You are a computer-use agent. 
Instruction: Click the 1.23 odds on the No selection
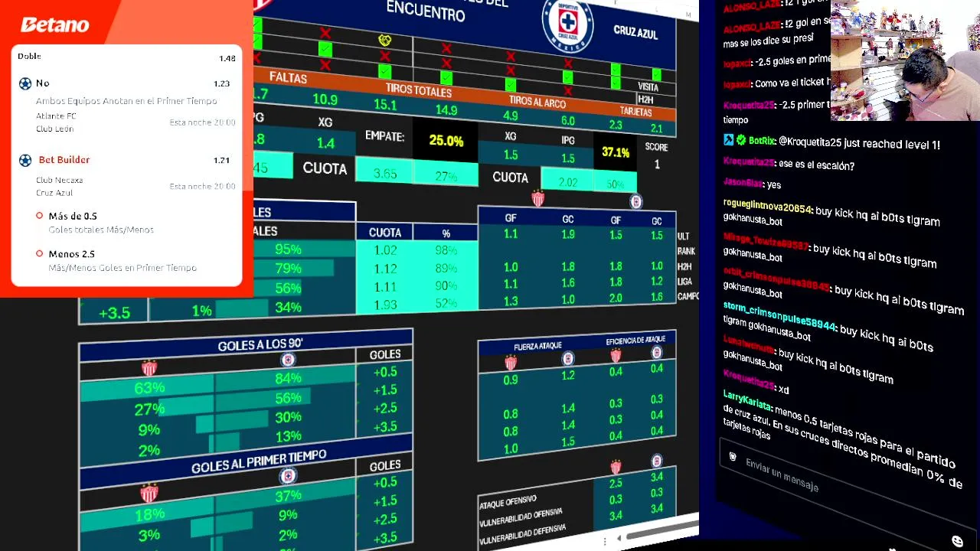point(221,83)
